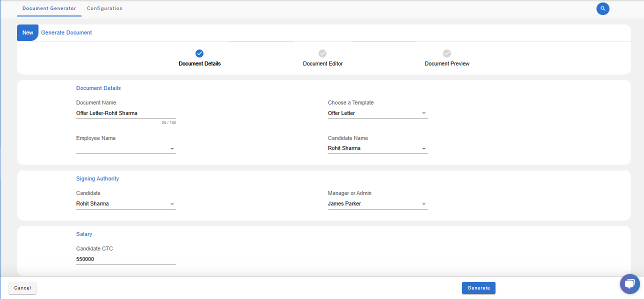Switch to the Configuration tab
644x299 pixels.
coord(104,8)
